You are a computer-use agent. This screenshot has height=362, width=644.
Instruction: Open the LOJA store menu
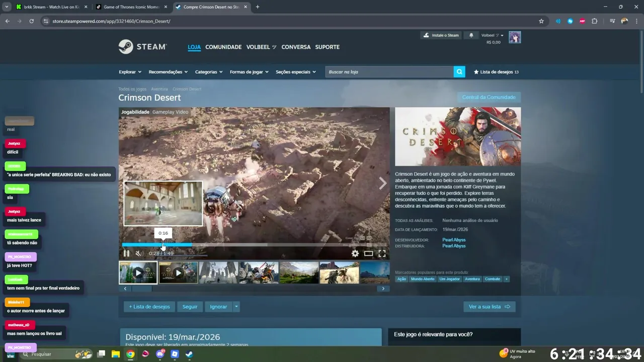point(194,47)
